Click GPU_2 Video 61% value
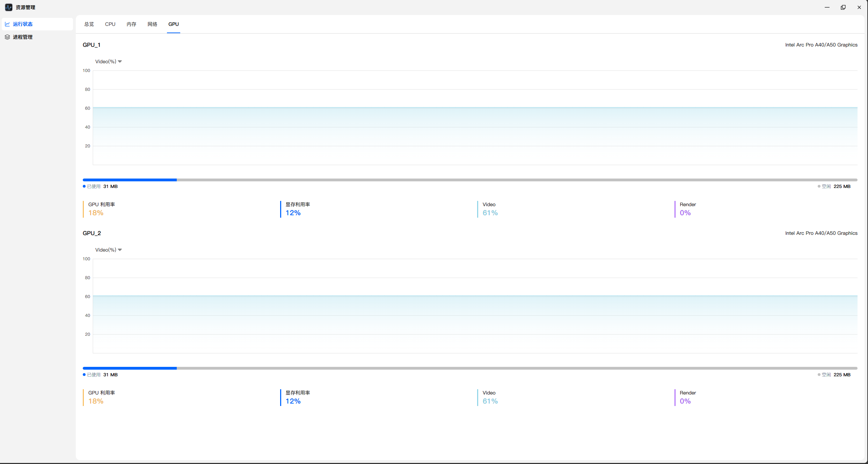This screenshot has height=464, width=868. coord(490,401)
